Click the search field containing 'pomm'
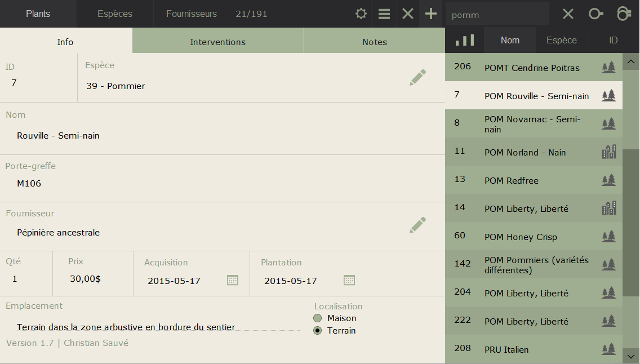Image resolution: width=640 pixels, height=364 pixels. [496, 14]
